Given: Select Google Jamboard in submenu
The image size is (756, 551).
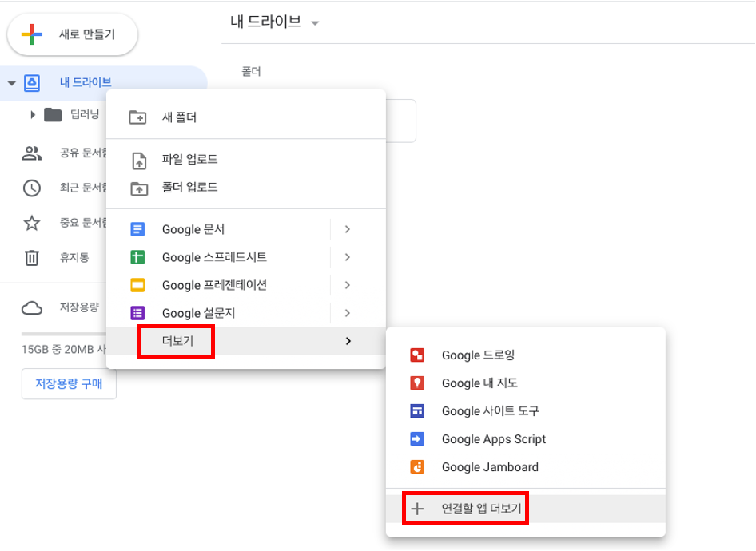Looking at the screenshot, I should 526,466.
